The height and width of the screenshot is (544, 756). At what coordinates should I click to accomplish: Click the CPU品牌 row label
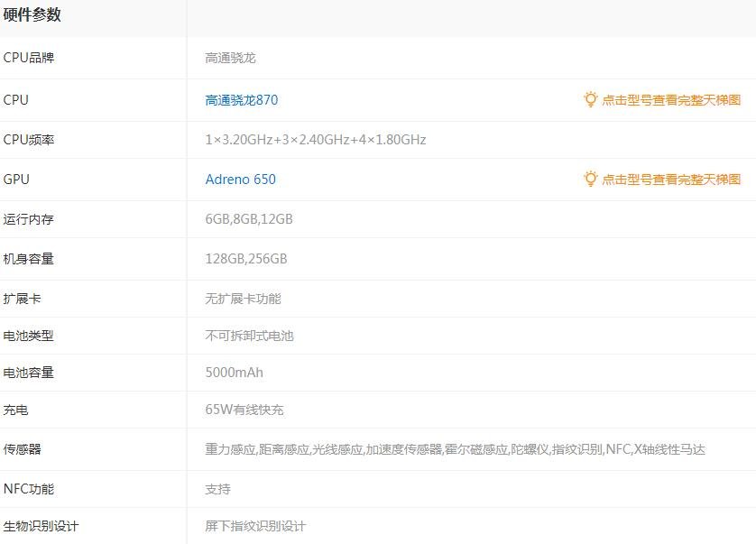click(x=29, y=58)
